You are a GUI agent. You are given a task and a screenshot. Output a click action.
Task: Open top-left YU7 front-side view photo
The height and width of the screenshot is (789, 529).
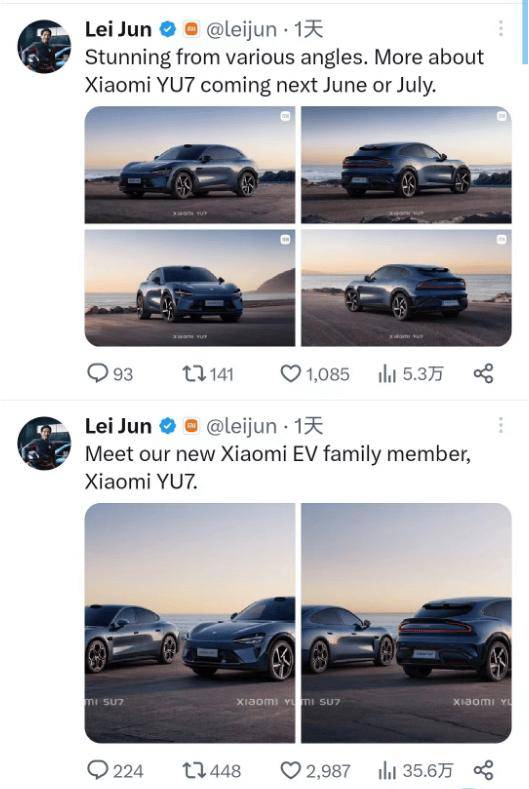tap(190, 165)
